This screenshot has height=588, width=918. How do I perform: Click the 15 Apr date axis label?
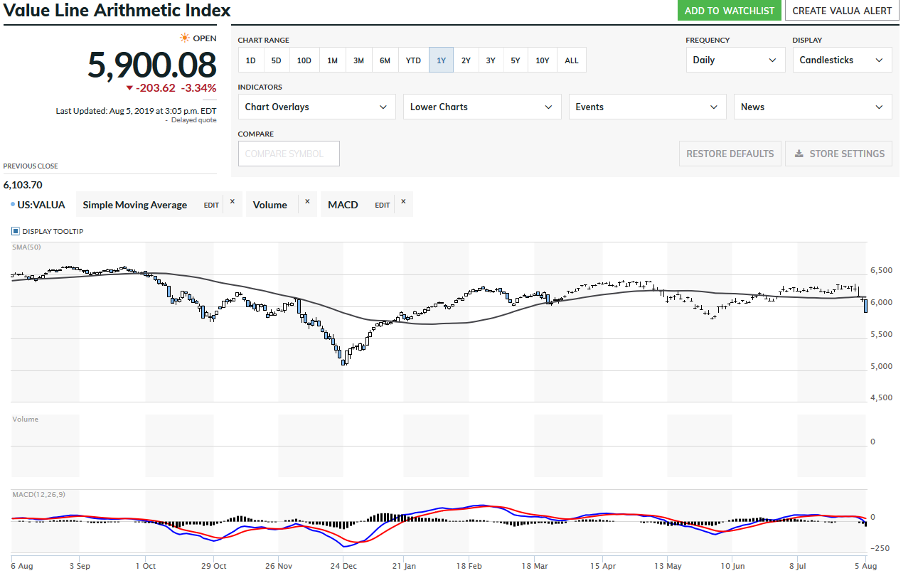coord(603,567)
